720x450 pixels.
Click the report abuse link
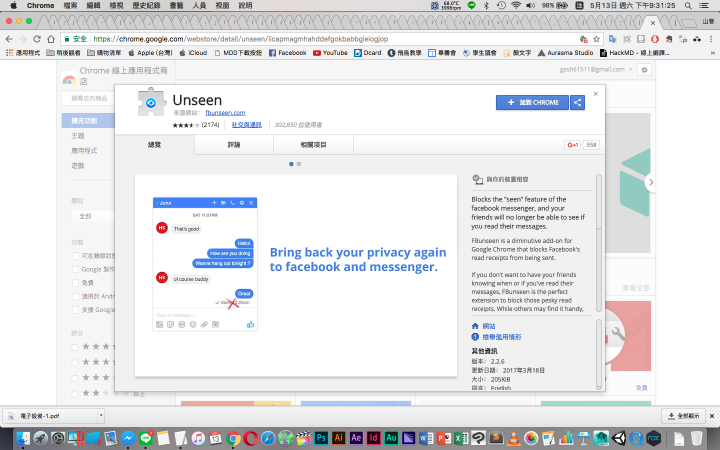point(496,337)
